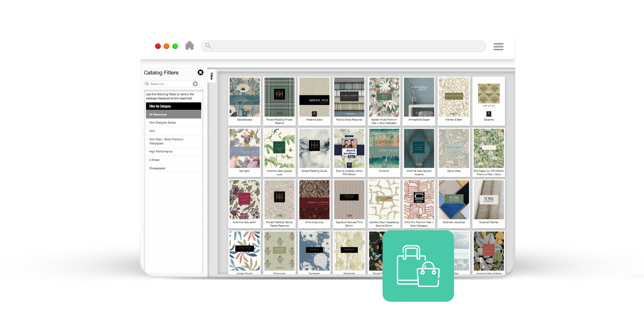Image resolution: width=644 pixels, height=314 pixels.
Task: Choose High Performance filter
Action: (x=173, y=151)
